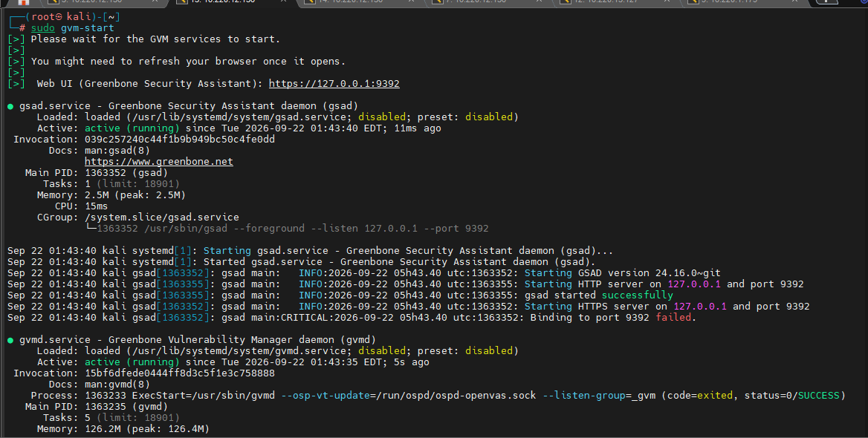The height and width of the screenshot is (438, 868).
Task: Click the 'Greenbone Vulnerability Manager daemon (gvmd)' service header
Action: tap(242, 339)
